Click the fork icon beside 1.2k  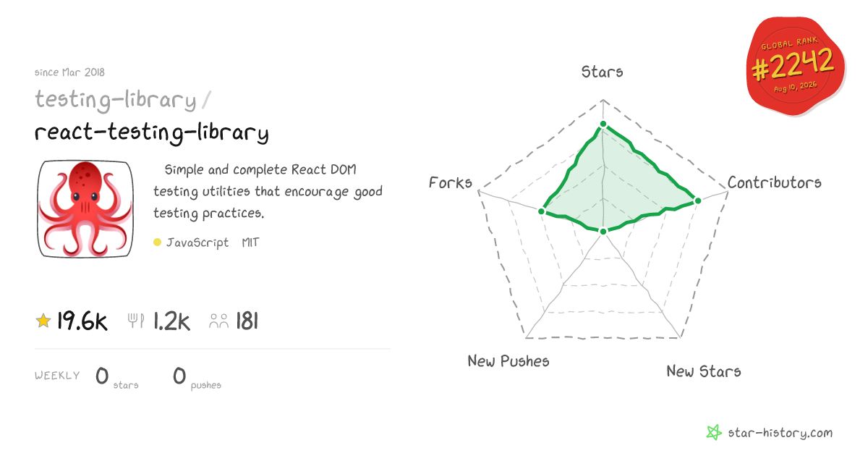[136, 321]
